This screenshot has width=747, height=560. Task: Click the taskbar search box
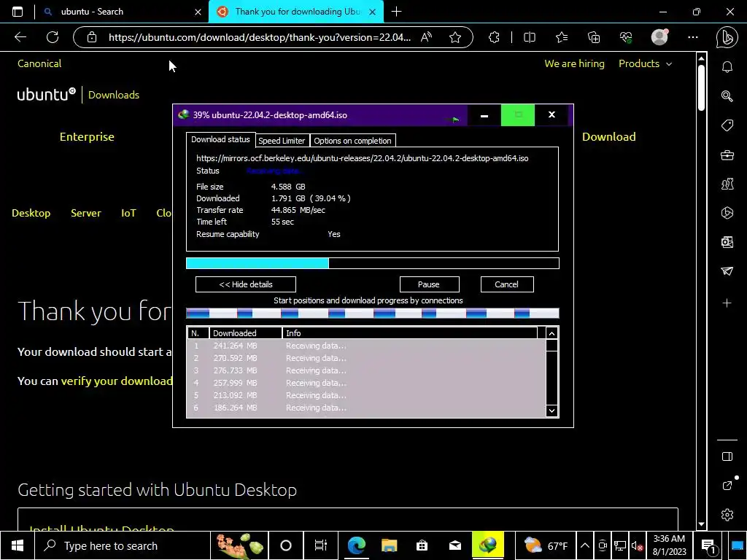[x=122, y=545]
